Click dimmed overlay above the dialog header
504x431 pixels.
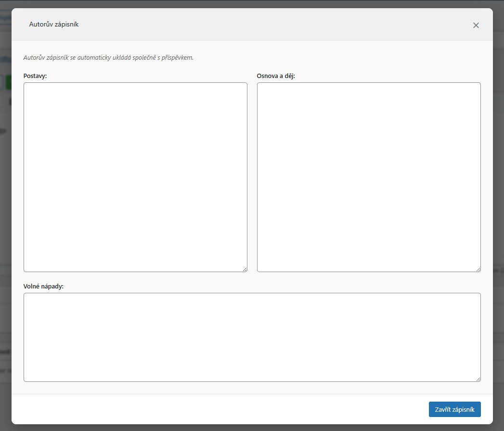pyautogui.click(x=252, y=4)
